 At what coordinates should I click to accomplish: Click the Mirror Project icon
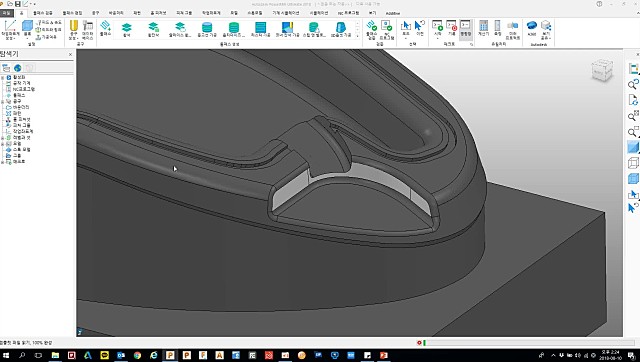tap(513, 25)
